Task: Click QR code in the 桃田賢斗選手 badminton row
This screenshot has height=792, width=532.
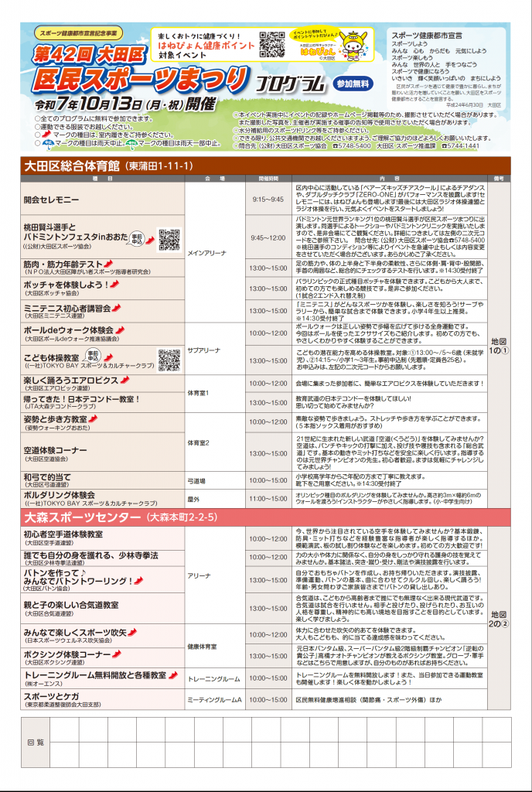Action: point(169,240)
